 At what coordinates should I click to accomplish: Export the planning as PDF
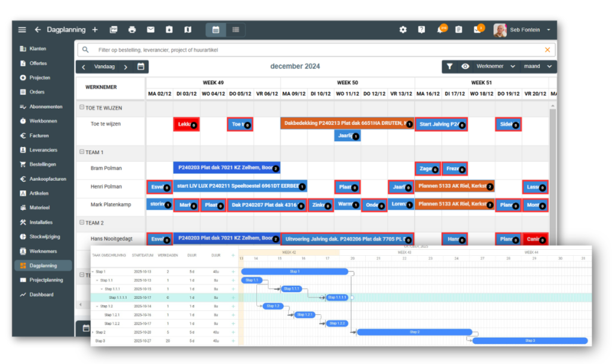point(114,30)
